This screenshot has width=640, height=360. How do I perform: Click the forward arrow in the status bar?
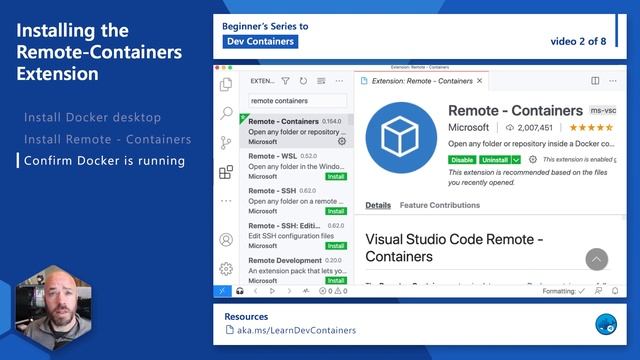[289, 291]
